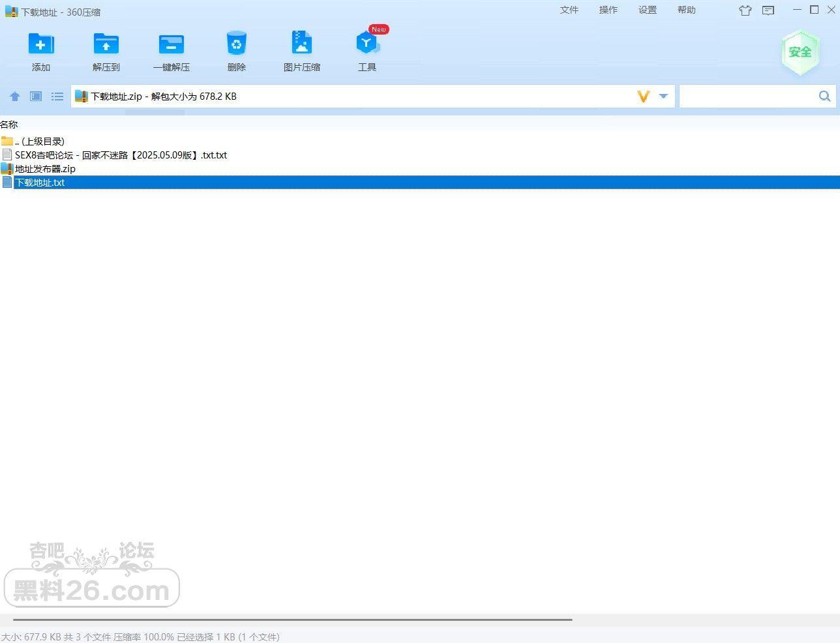Click the skin shirt icon in the title bar

click(745, 10)
